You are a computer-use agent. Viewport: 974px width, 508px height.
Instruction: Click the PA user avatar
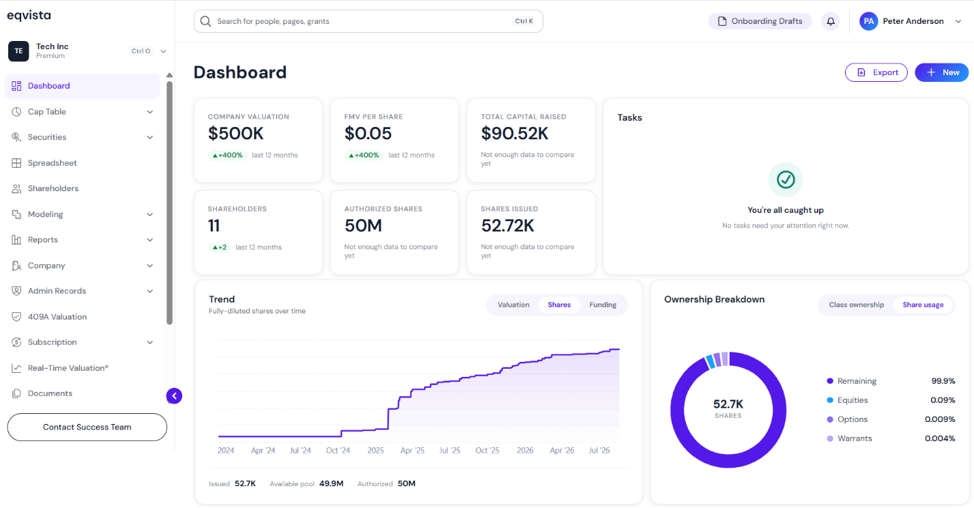[x=868, y=21]
